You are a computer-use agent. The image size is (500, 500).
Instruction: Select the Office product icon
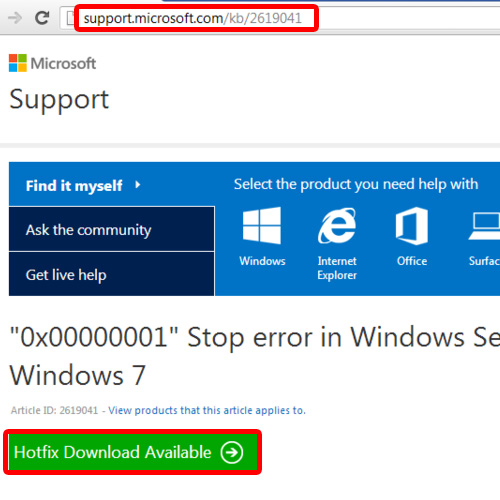412,226
